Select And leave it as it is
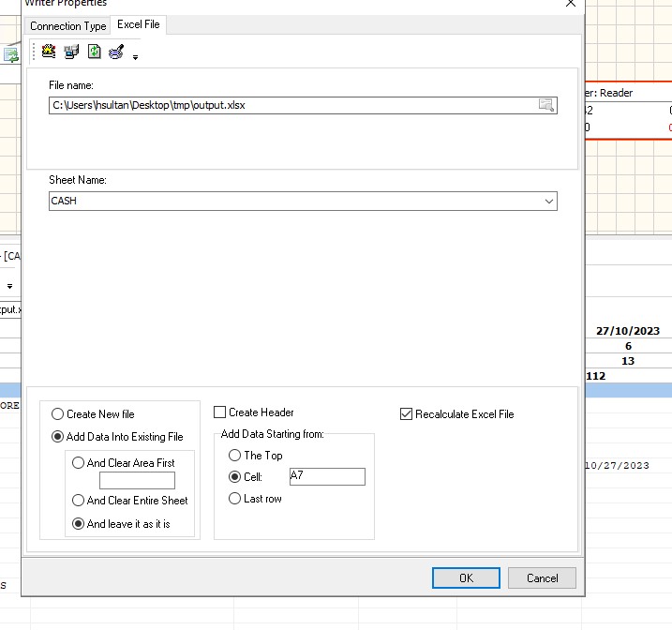Viewport: 672px width, 630px height. click(121, 524)
